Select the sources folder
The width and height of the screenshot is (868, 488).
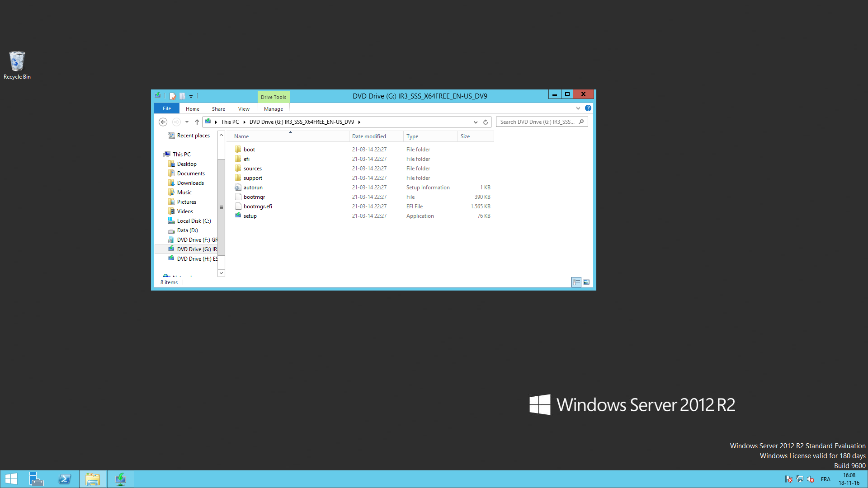[x=252, y=169]
